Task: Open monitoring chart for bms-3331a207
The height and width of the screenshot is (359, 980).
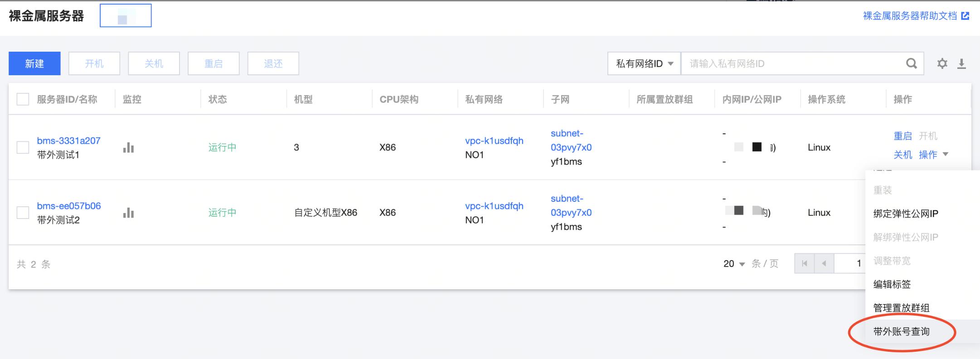Action: (128, 147)
